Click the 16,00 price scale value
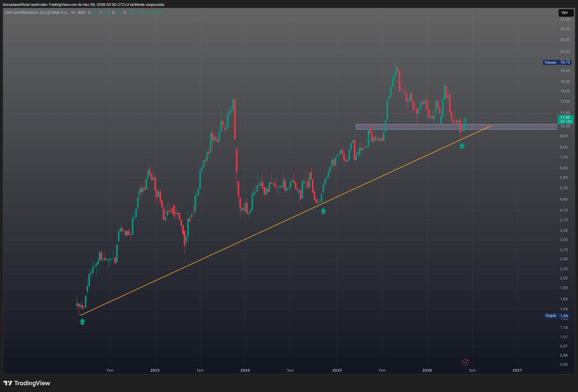Screen dimensions: 578x392 coord(565,82)
